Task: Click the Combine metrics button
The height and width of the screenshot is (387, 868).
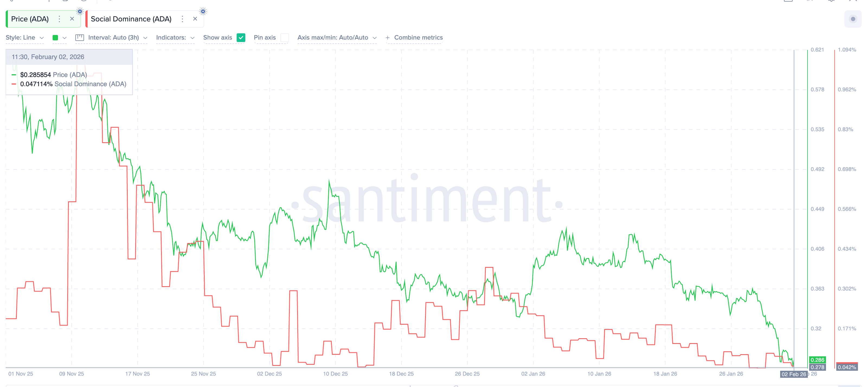Action: pos(418,37)
